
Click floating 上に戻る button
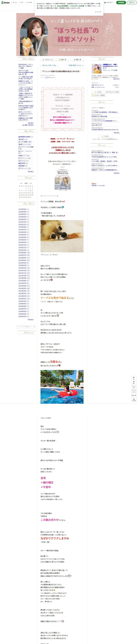(134, 400)
